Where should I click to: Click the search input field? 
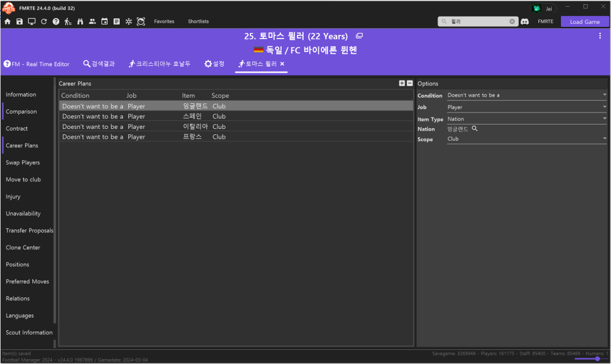tap(479, 22)
